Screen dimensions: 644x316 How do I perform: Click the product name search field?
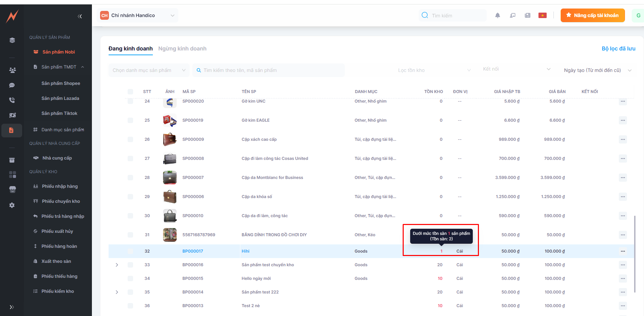tap(269, 70)
